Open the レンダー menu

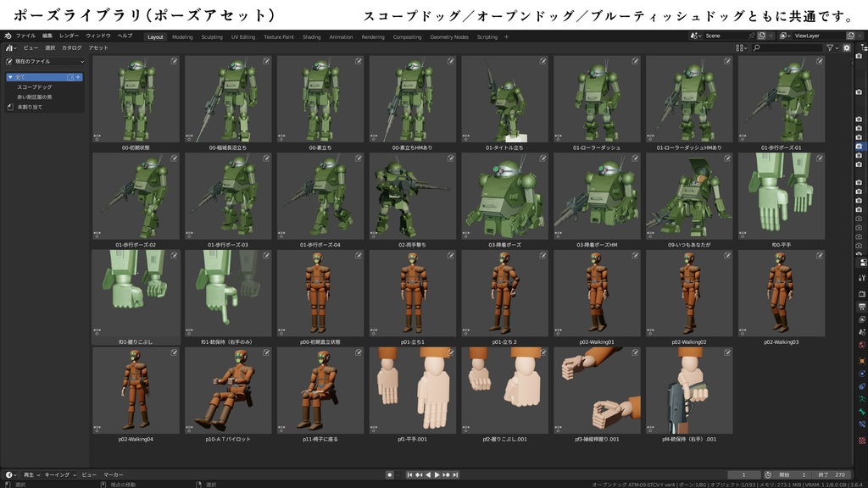point(67,36)
